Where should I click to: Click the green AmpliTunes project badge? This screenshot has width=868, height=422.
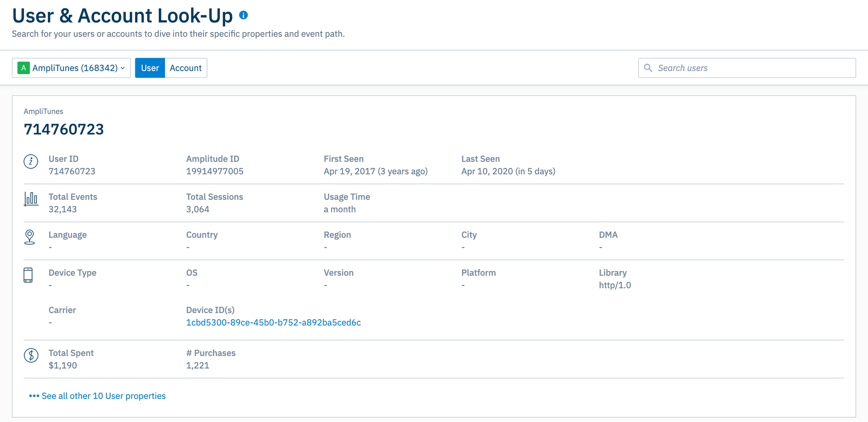pos(24,68)
